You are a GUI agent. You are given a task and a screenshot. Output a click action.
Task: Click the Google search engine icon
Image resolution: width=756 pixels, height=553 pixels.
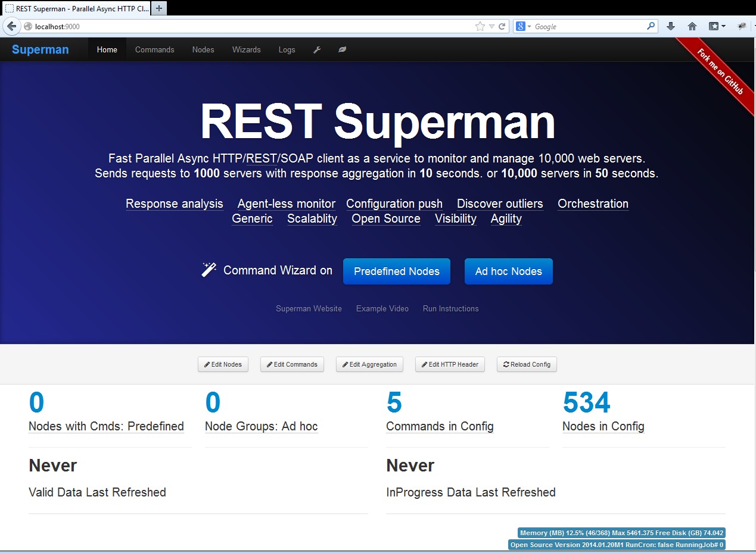[521, 26]
